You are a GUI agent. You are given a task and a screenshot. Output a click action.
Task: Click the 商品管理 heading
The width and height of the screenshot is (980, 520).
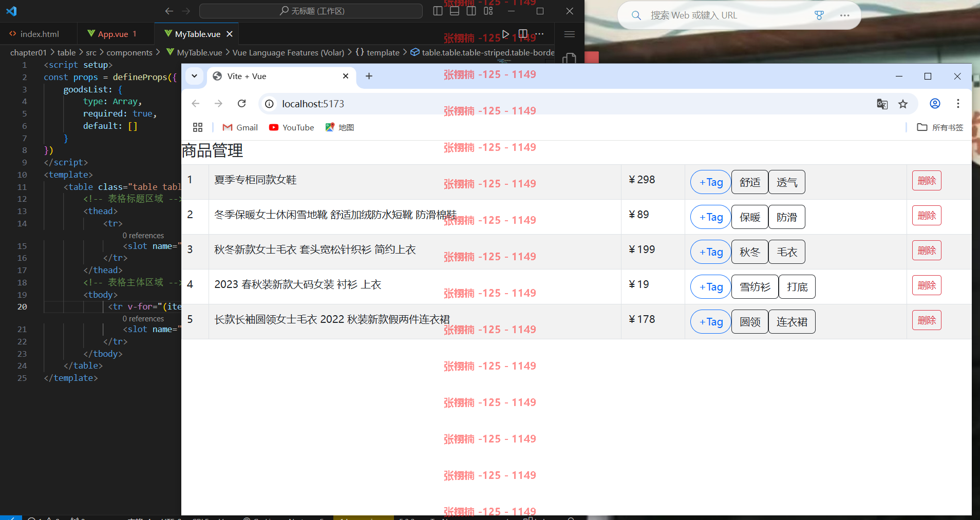[212, 151]
